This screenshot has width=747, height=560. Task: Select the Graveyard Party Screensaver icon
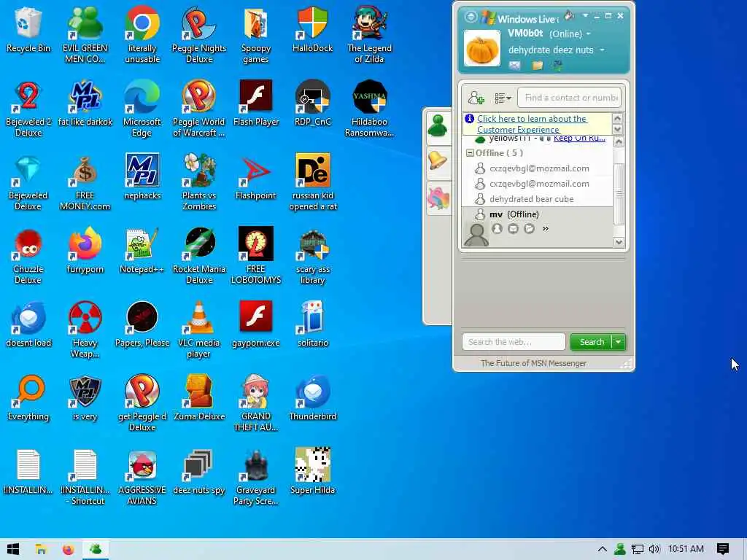point(256,478)
